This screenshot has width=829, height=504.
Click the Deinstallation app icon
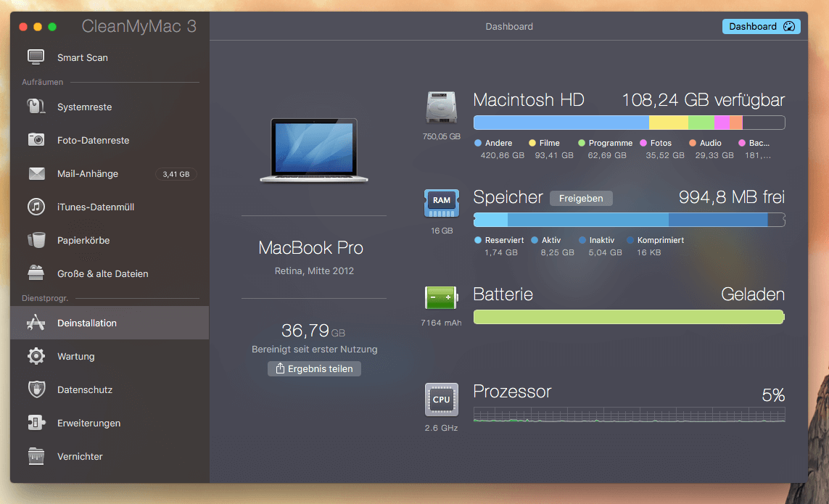coord(36,323)
